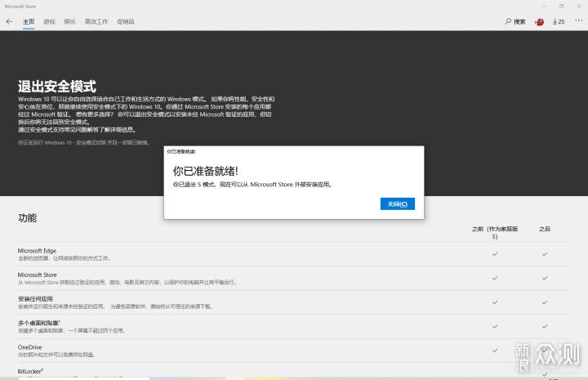Click the 搜索 search button
The width and height of the screenshot is (588, 380).
(515, 21)
